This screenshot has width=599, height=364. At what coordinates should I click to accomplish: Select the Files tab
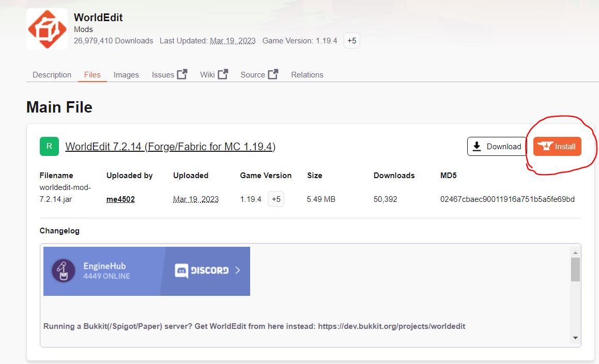pyautogui.click(x=92, y=75)
